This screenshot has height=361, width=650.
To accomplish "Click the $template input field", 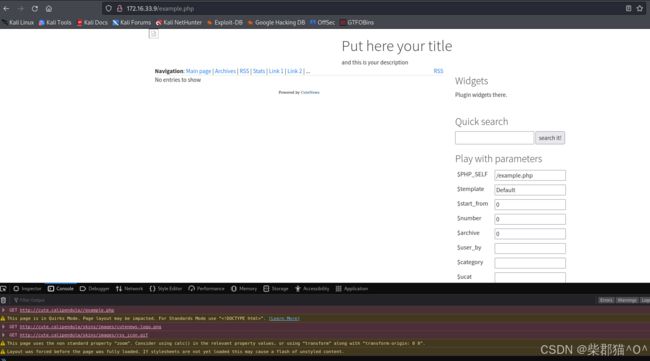I will tap(530, 190).
